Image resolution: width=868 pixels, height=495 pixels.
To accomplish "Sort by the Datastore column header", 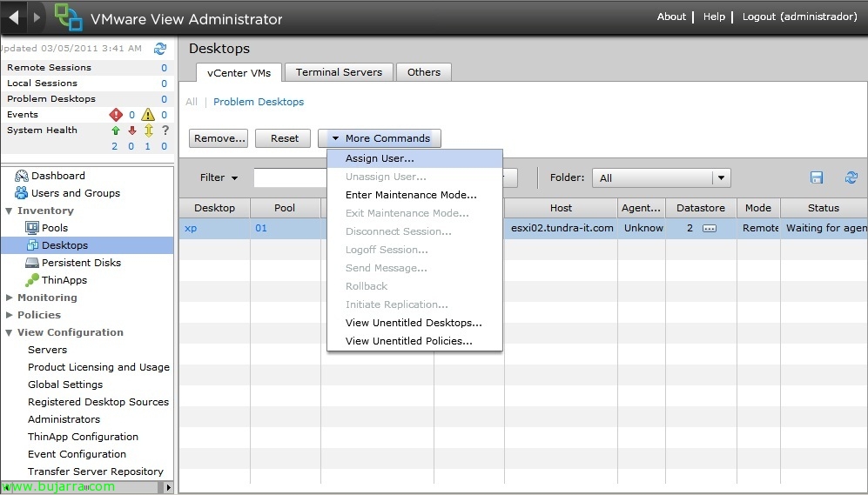I will [701, 208].
